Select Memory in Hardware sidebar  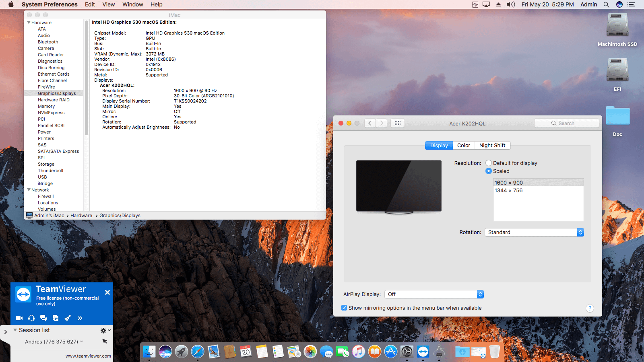(x=46, y=106)
